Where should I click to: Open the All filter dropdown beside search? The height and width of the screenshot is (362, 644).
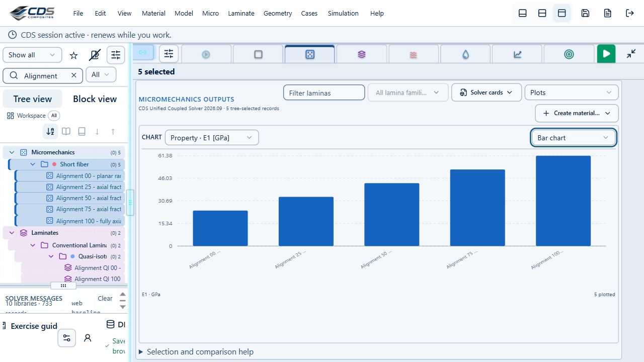tap(101, 75)
